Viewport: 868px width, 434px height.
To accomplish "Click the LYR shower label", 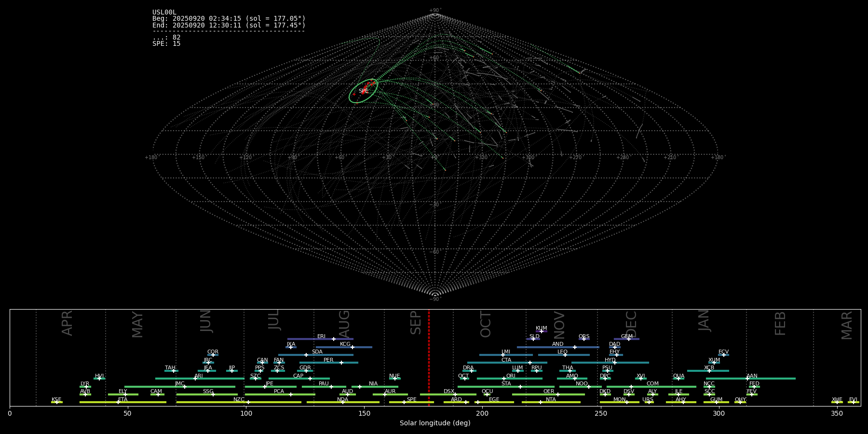I will [85, 384].
